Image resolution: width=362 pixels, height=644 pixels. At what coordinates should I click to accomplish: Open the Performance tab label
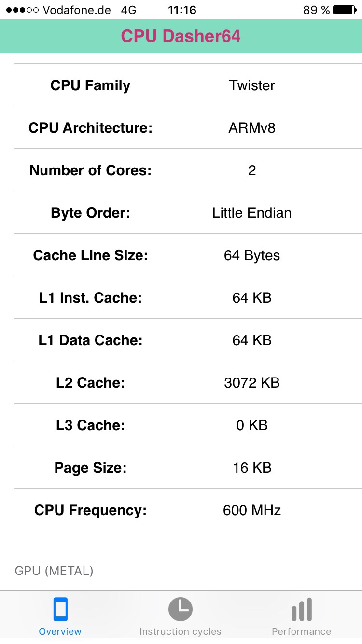(301, 631)
